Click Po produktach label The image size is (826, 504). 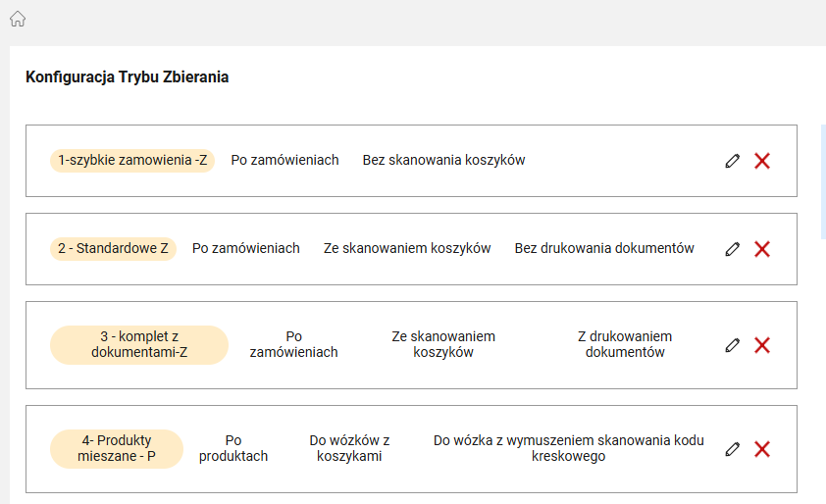pyautogui.click(x=233, y=448)
